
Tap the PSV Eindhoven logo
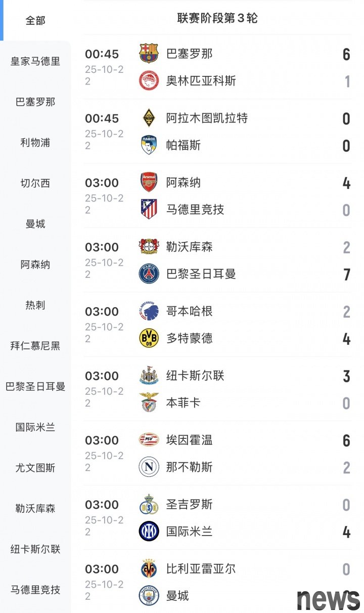coord(149,440)
